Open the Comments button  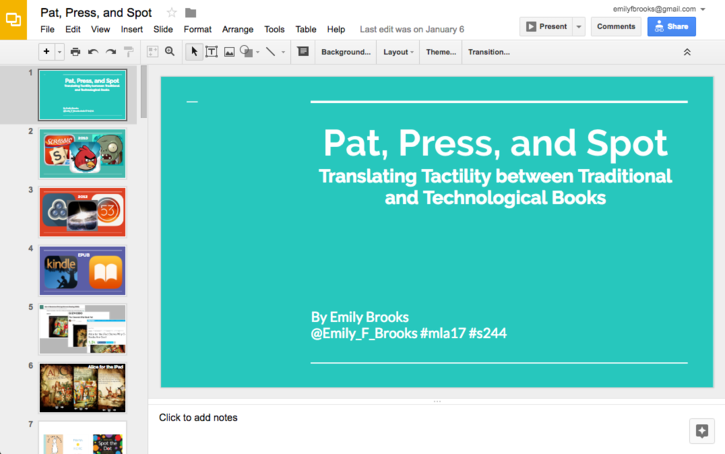[x=616, y=26]
